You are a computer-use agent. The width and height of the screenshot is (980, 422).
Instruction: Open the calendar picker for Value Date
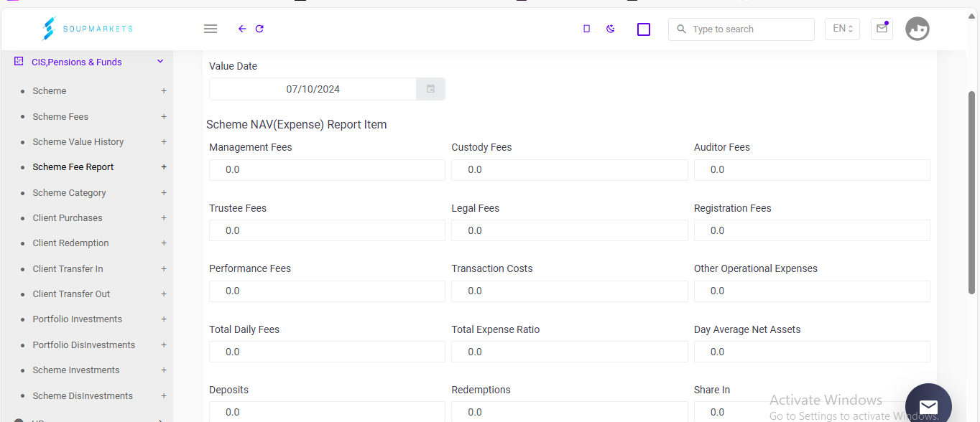[x=431, y=89]
